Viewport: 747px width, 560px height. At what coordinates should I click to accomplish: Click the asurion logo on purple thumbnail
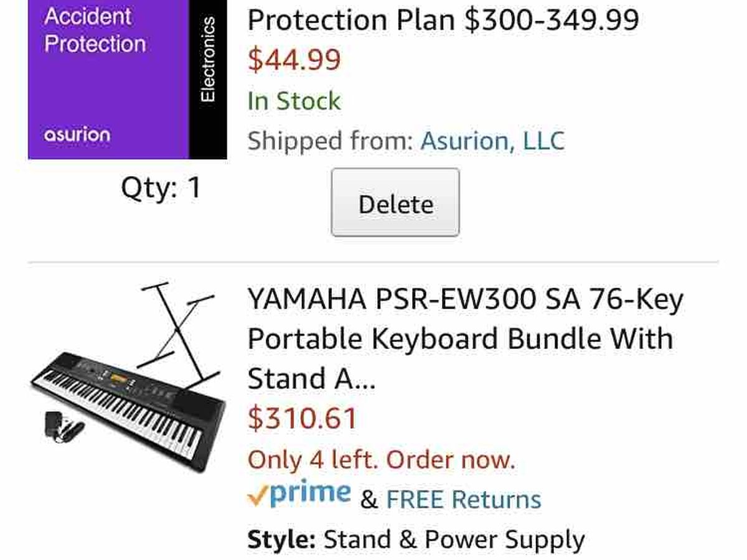click(77, 134)
